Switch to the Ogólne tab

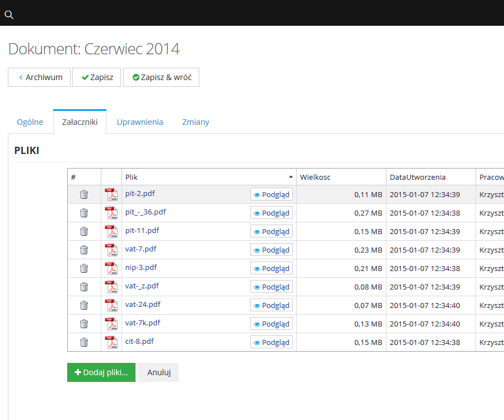pos(30,122)
